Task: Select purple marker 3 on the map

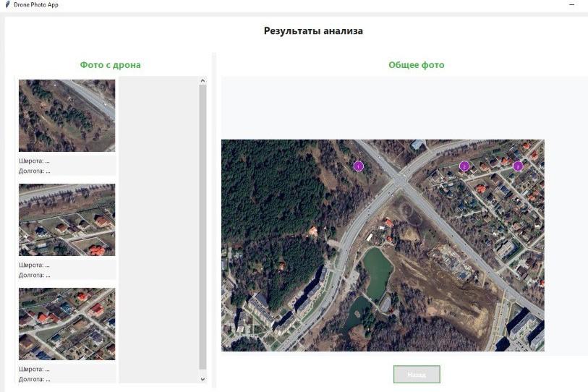Action: tap(518, 166)
